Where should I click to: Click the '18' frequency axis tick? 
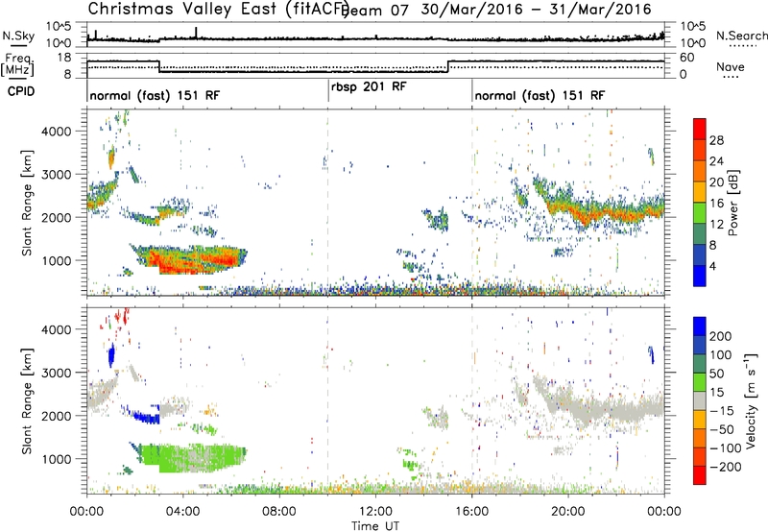tap(64, 58)
